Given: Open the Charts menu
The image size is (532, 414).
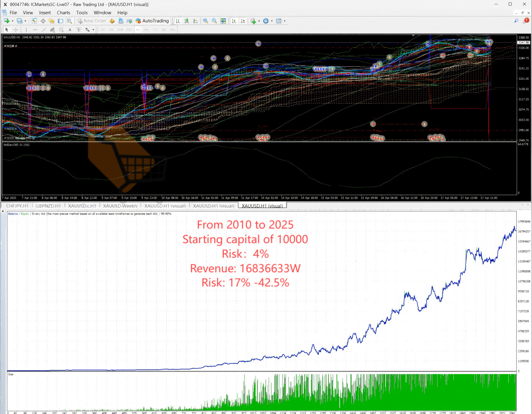Looking at the screenshot, I should (x=63, y=13).
